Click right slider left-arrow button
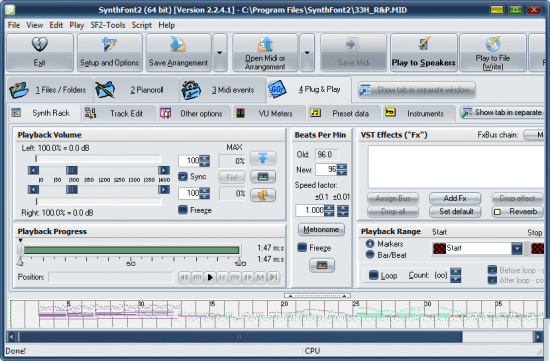This screenshot has height=361, width=550. pyautogui.click(x=34, y=189)
